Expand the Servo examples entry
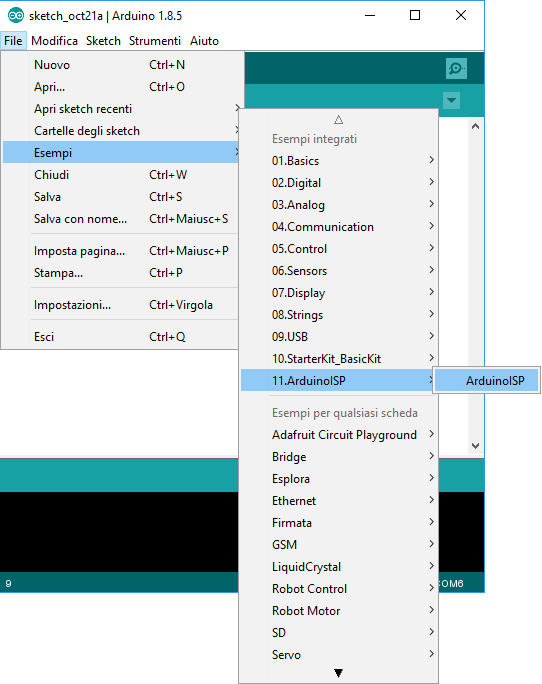 click(339, 654)
